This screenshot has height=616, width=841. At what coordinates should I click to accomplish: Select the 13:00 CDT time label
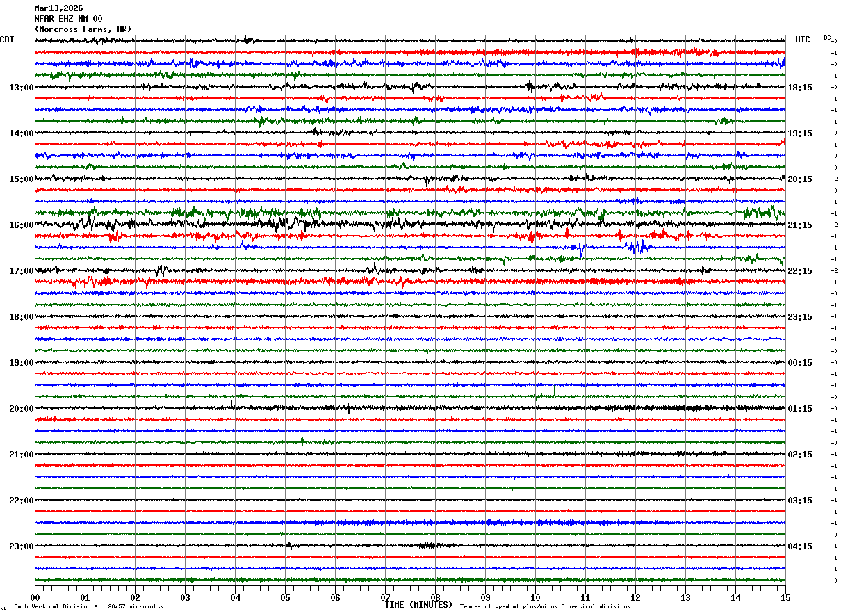(x=21, y=88)
